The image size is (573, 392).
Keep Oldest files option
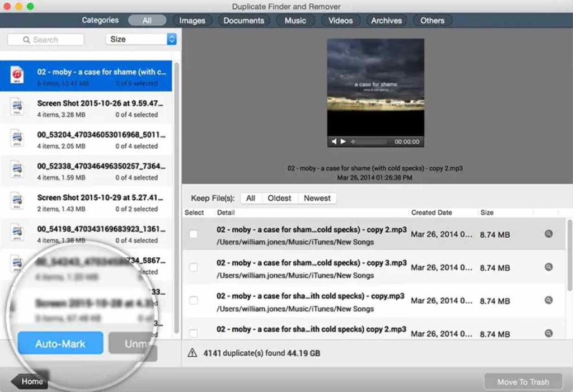point(279,198)
